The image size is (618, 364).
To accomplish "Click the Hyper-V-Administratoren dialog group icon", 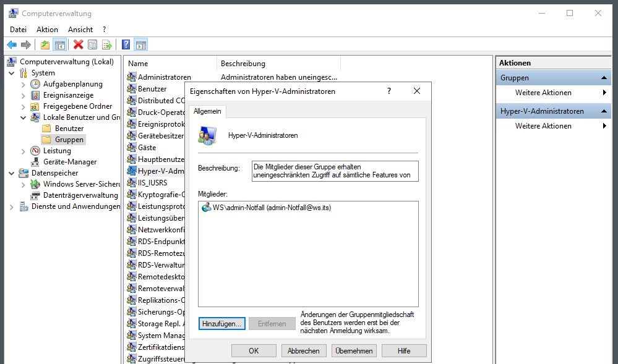I will coord(208,135).
